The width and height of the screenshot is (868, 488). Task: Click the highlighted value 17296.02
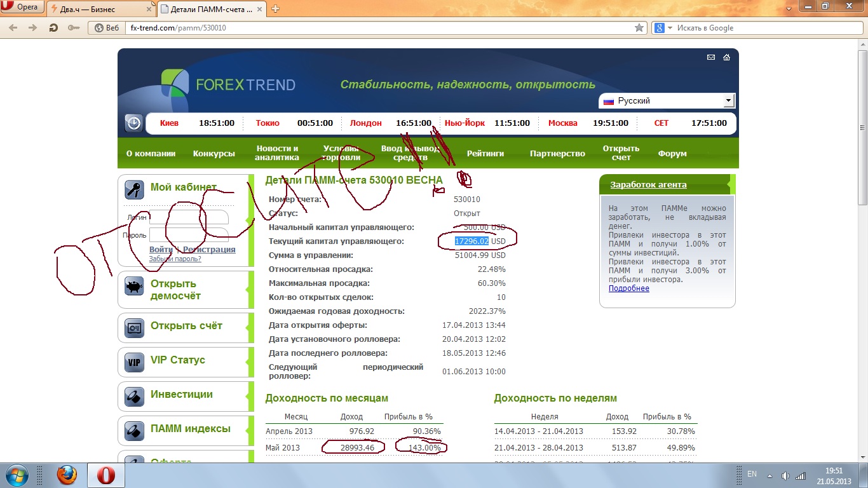tap(471, 241)
